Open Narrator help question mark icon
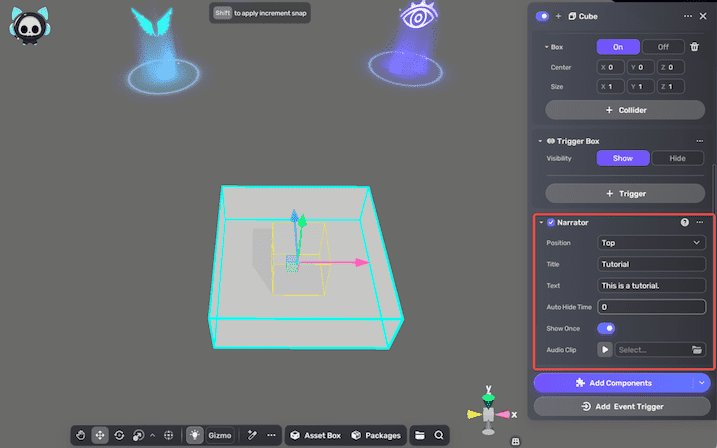717x448 pixels. (685, 222)
